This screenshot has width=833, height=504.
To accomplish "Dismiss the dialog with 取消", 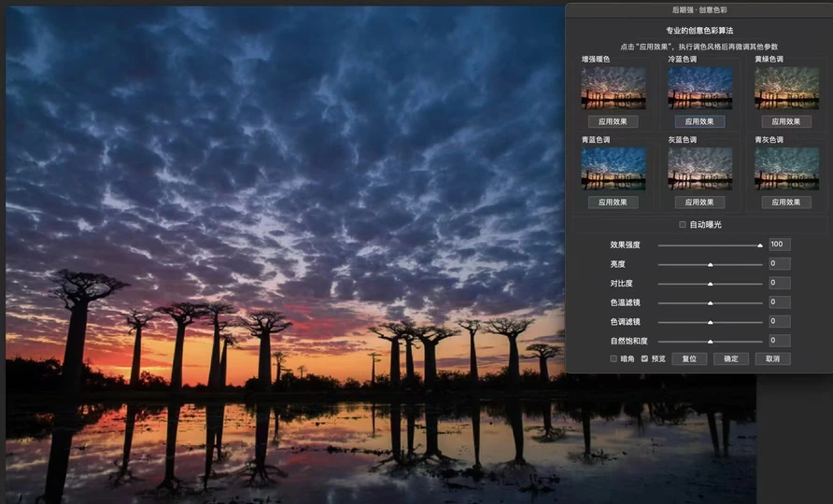I will (x=772, y=358).
